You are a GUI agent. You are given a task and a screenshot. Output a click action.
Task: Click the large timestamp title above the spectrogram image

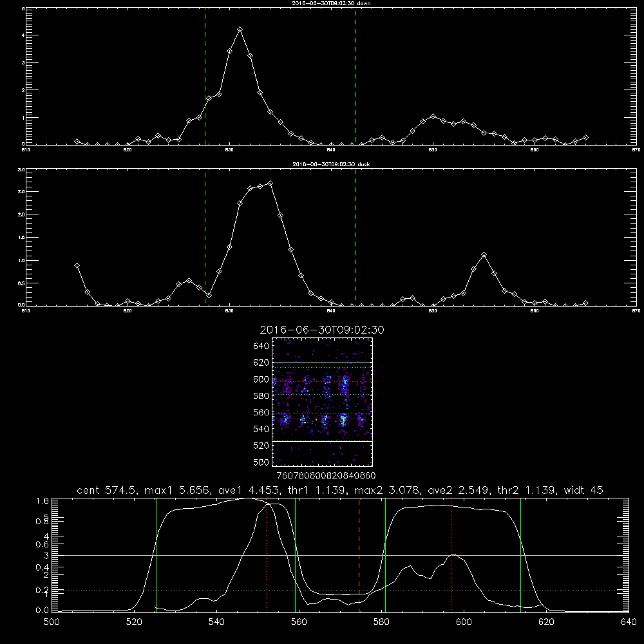tap(322, 330)
